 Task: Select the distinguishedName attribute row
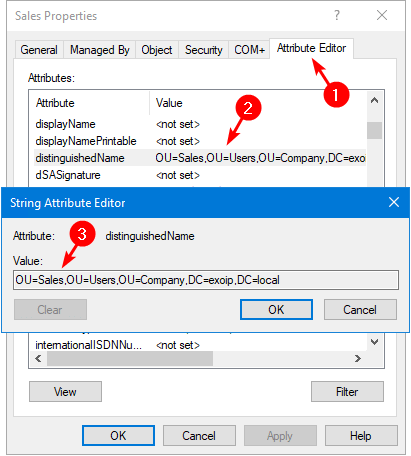pos(199,158)
